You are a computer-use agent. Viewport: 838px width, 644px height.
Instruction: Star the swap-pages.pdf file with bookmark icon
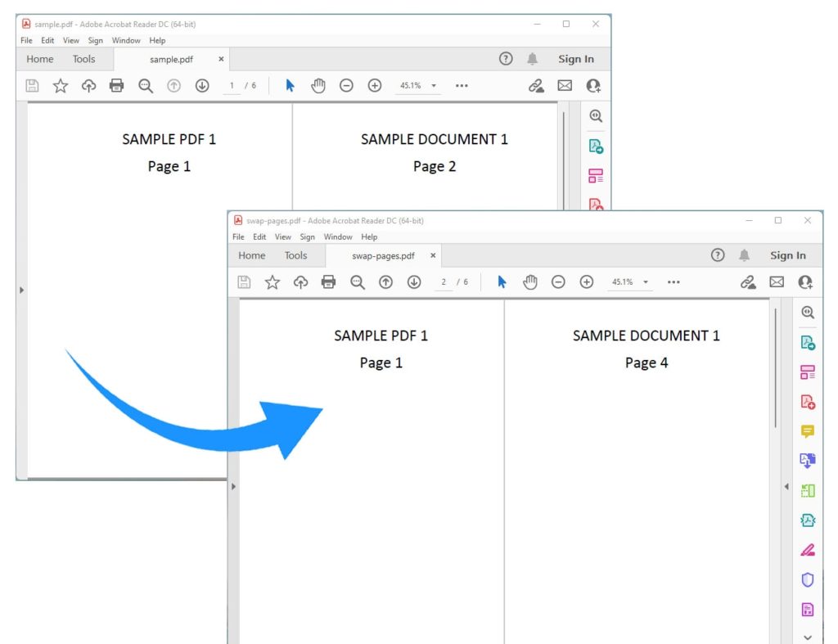coord(273,281)
